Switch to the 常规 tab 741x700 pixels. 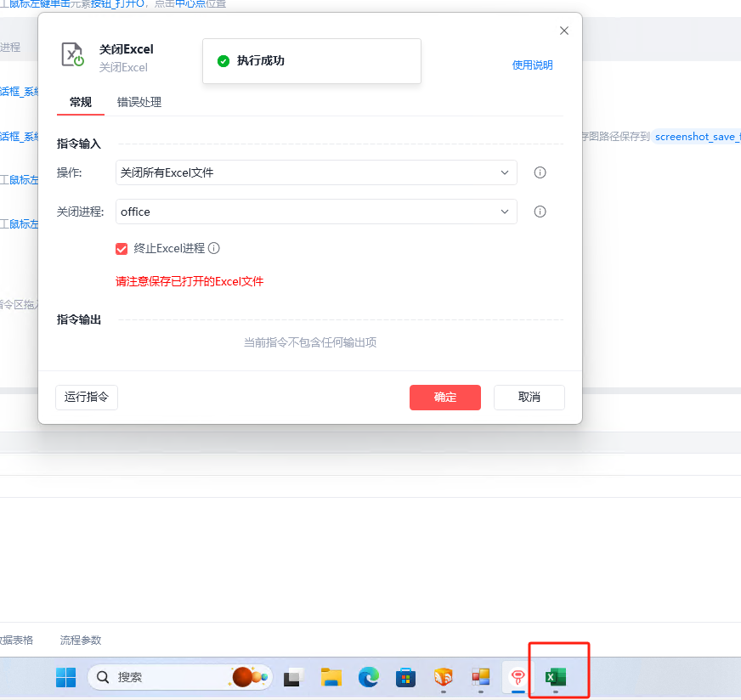click(x=81, y=102)
